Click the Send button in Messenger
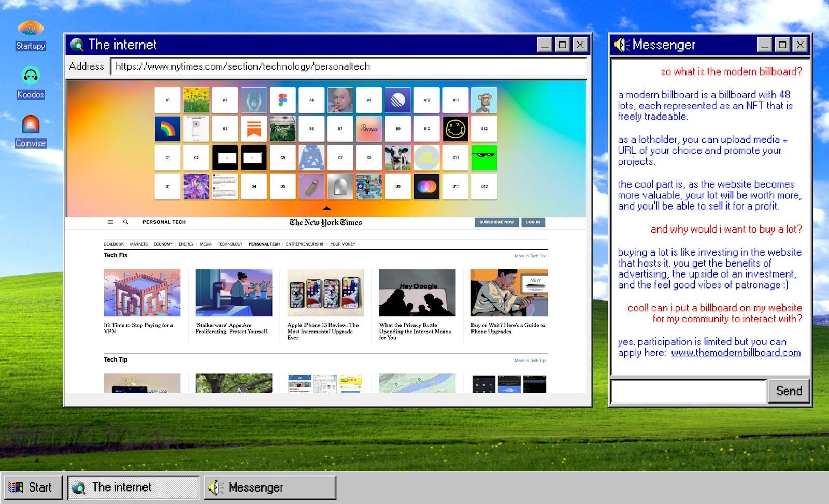 [789, 391]
